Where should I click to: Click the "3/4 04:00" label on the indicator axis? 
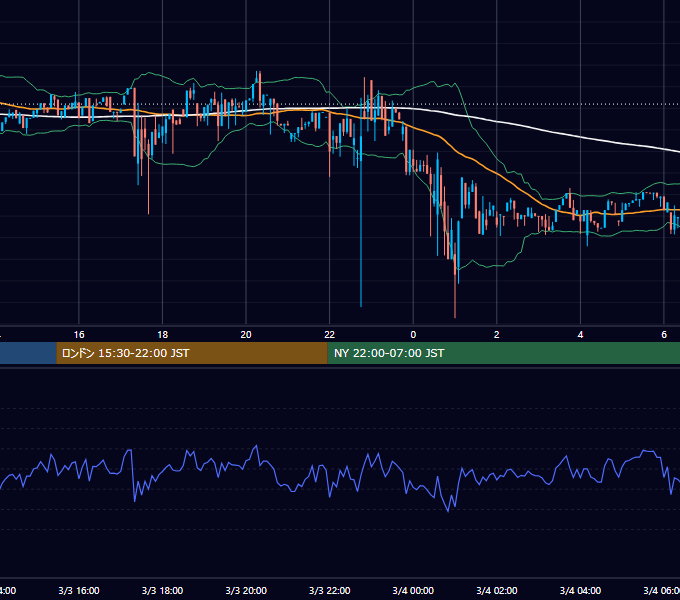click(580, 590)
